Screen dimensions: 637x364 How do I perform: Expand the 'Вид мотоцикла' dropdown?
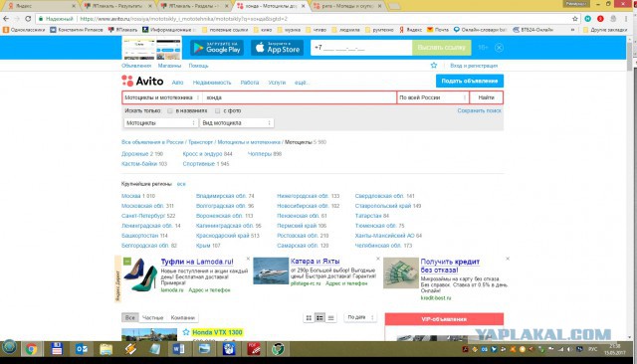(236, 123)
